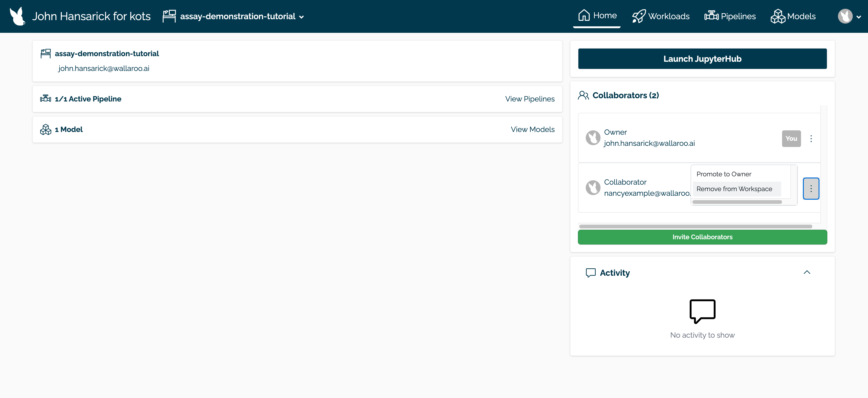Image resolution: width=868 pixels, height=398 pixels.
Task: Select the Home icon in the navigation bar
Action: [x=584, y=15]
